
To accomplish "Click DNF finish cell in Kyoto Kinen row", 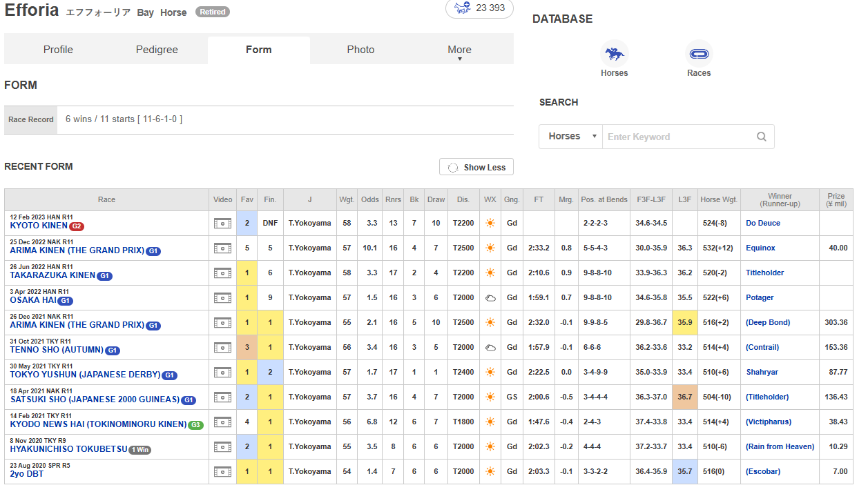I will (270, 224).
